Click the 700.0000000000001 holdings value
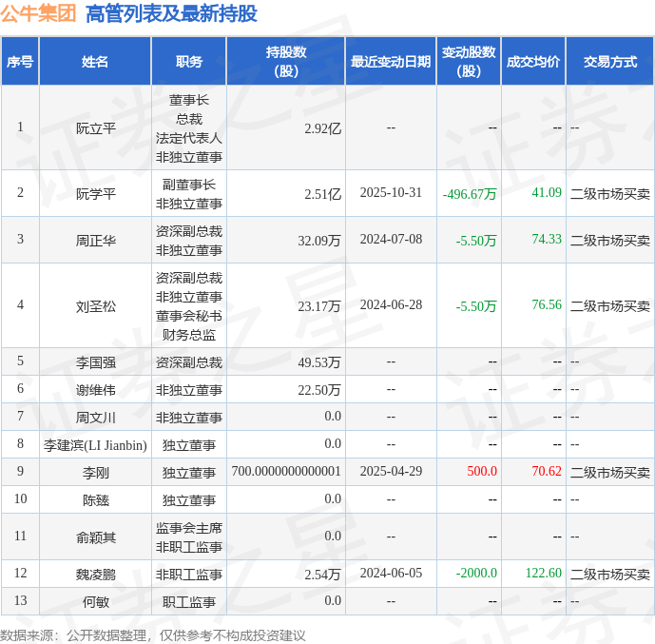Screen dimensions: 655x644 286,472
